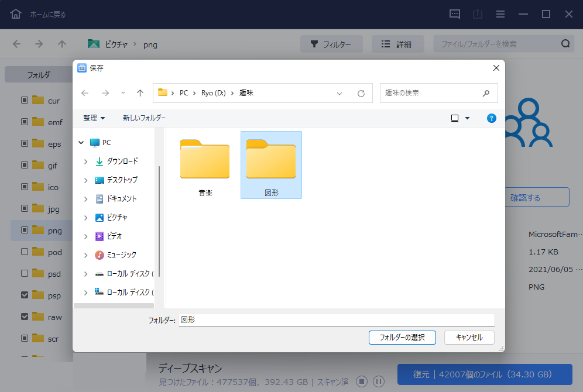This screenshot has width=583, height=392.
Task: Click 新しいフォルダー in toolbar
Action: (144, 118)
